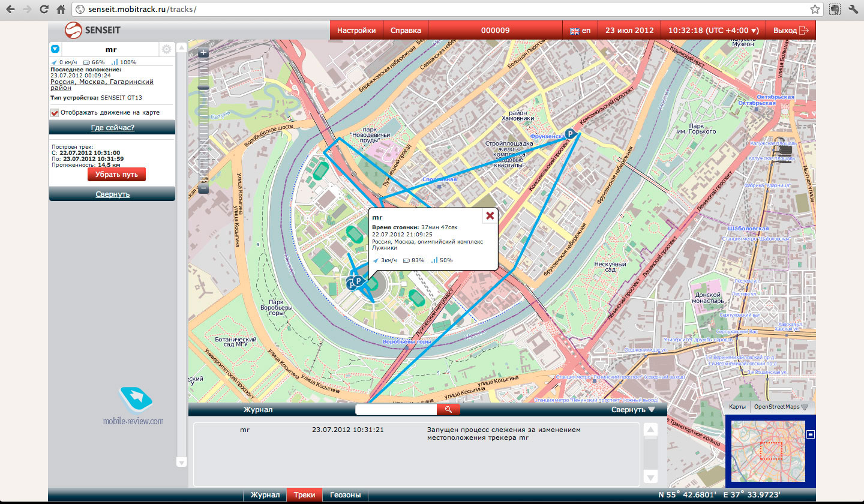Image resolution: width=864 pixels, height=504 pixels.
Task: Collapse the journal panel via Свернуть
Action: pos(632,410)
